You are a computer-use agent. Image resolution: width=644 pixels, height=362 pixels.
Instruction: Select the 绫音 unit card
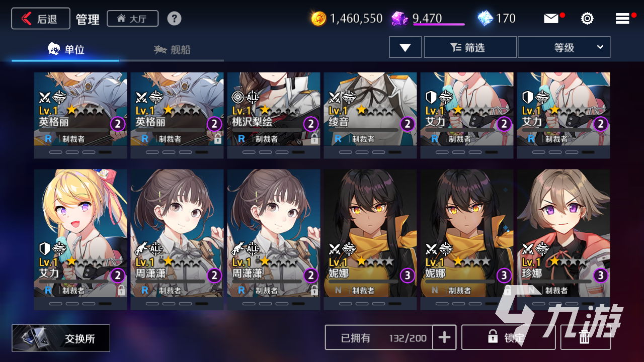click(370, 116)
